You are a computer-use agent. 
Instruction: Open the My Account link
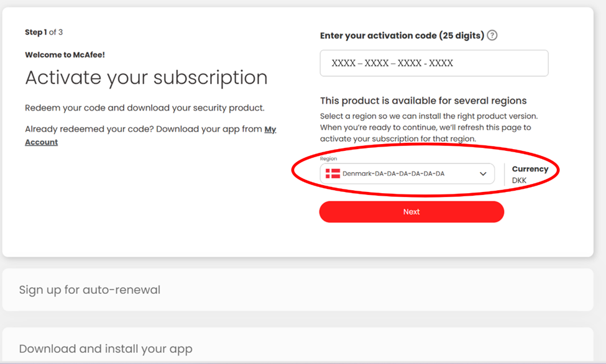click(x=270, y=130)
